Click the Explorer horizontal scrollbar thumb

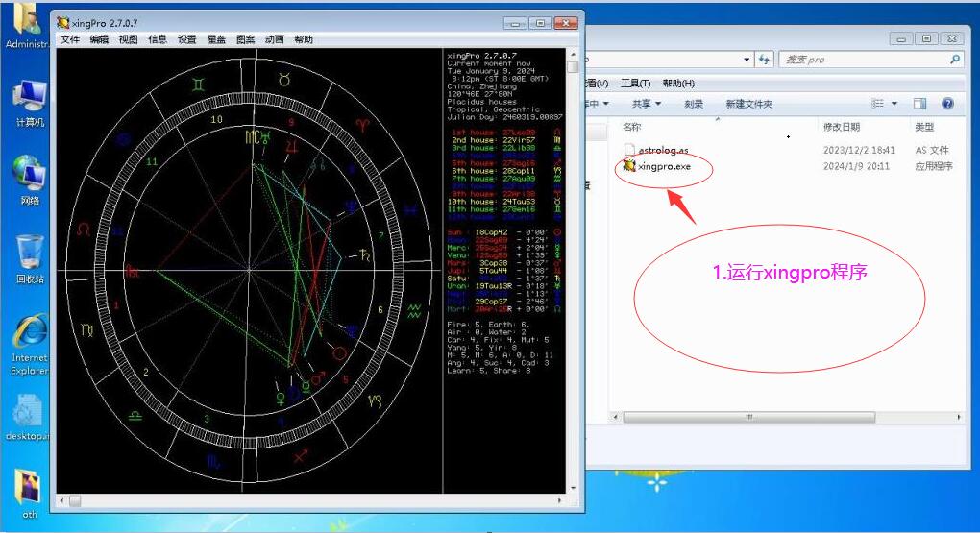[748, 417]
